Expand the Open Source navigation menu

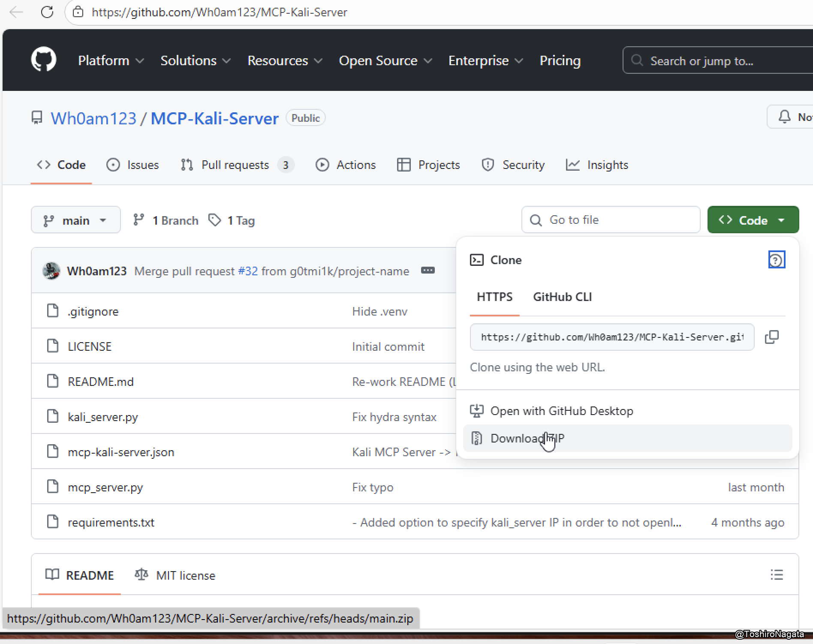coord(385,60)
